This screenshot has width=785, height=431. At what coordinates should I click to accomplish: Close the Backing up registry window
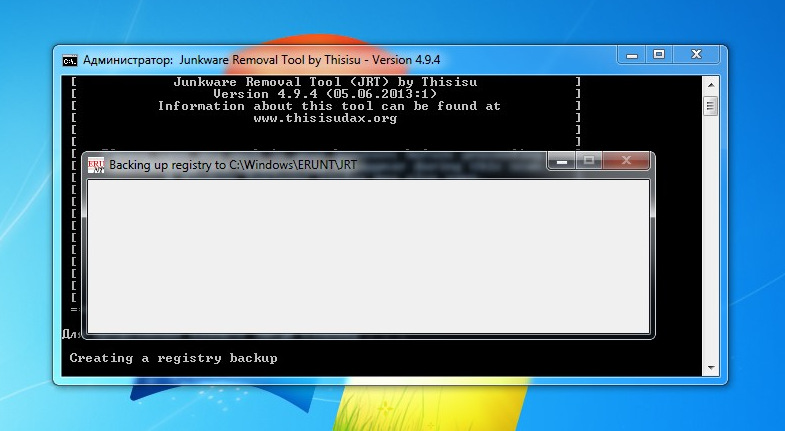(x=626, y=161)
